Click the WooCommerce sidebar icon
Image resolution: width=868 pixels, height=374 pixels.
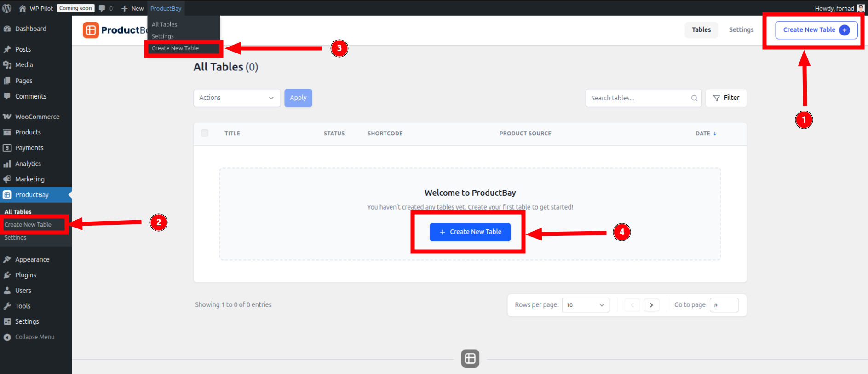point(7,117)
